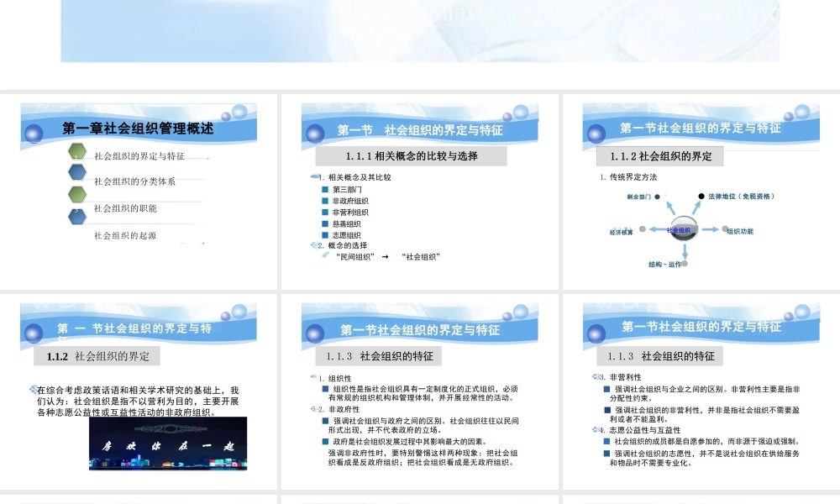Click the diagram label 结构－运作
This screenshot has height=504, width=840.
[x=664, y=265]
